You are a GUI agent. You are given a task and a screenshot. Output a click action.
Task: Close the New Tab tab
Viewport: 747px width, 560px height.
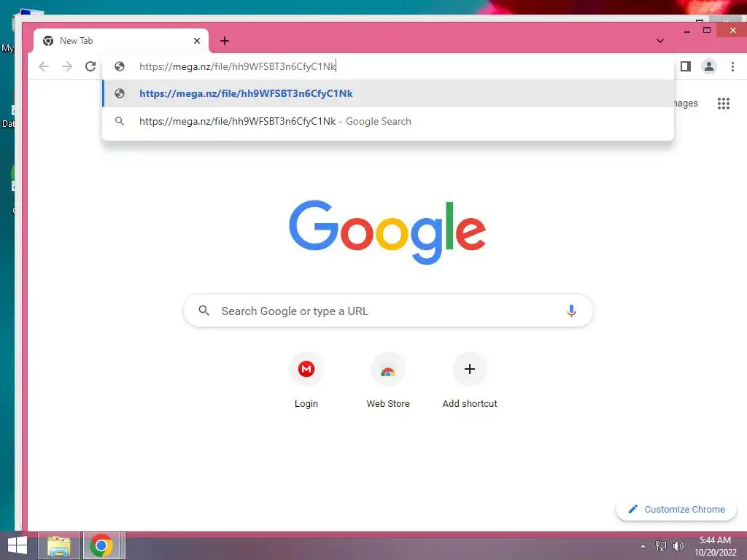click(x=197, y=41)
